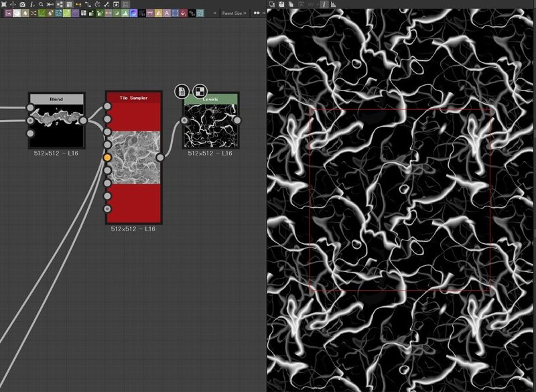Expand the node toolbar overflow chevron

coord(214,13)
